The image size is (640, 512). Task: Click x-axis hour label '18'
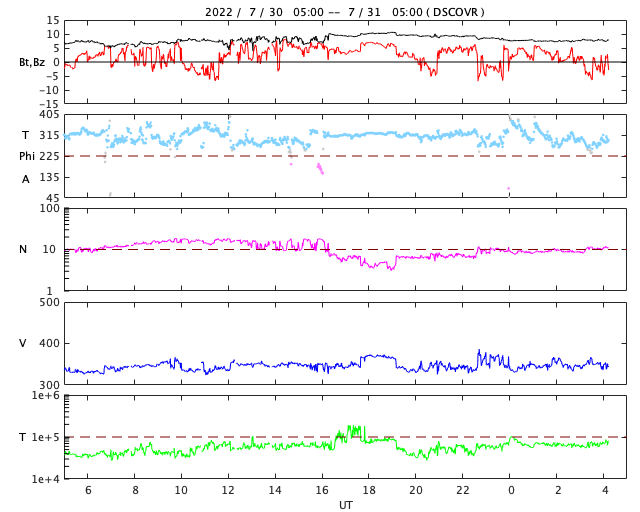369,490
